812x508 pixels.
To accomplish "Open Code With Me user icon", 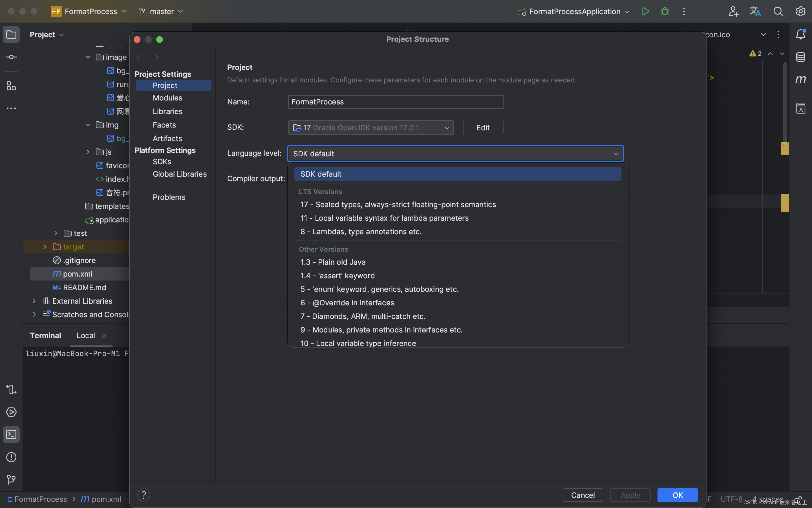I will coord(733,11).
